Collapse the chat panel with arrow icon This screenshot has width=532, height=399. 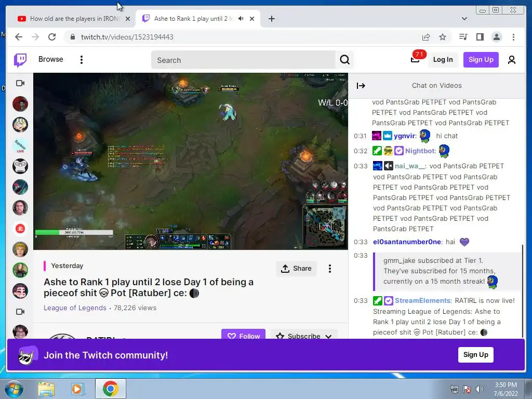(361, 86)
